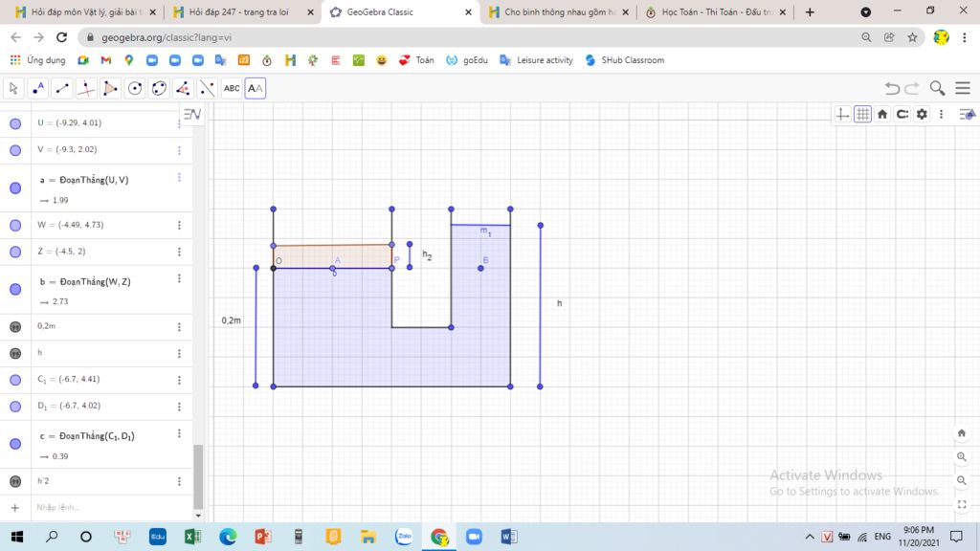Open the point capturing magnet option
The width and height of the screenshot is (980, 551).
pos(902,114)
